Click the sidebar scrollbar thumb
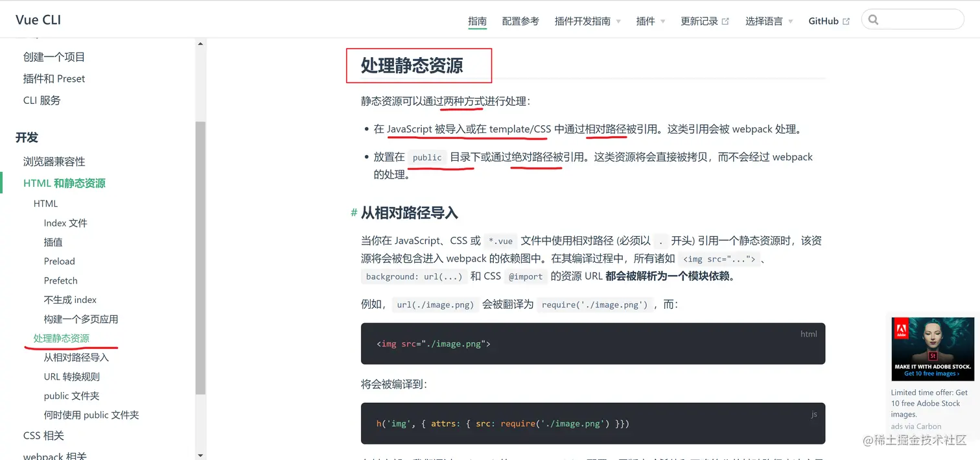The width and height of the screenshot is (980, 460). tap(200, 258)
